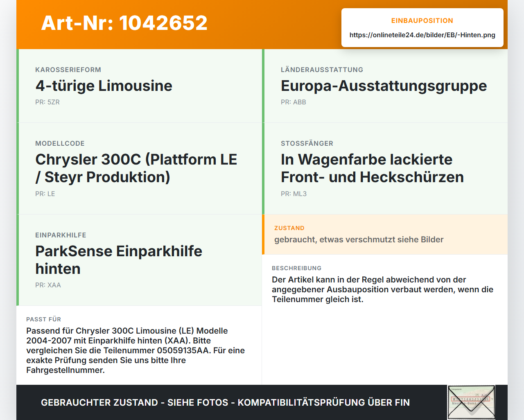Select the Europa-Ausstattungsgruppe card
This screenshot has width=524, height=420.
tap(385, 86)
